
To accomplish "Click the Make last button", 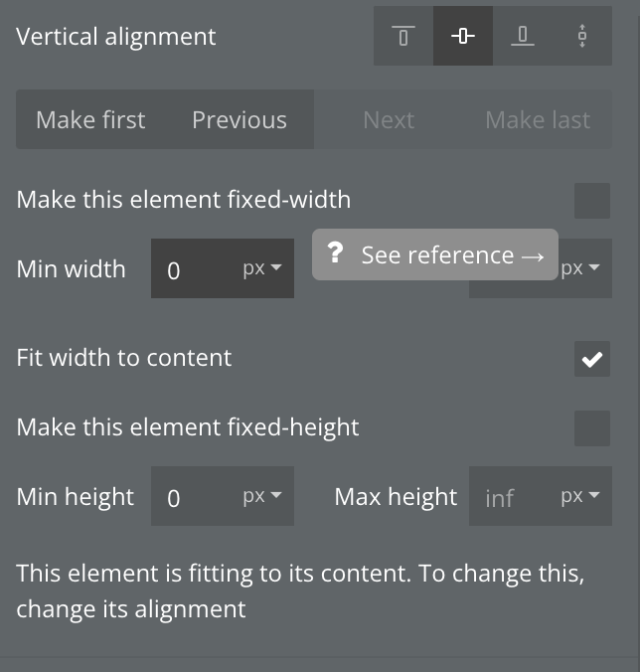I will coord(538,119).
